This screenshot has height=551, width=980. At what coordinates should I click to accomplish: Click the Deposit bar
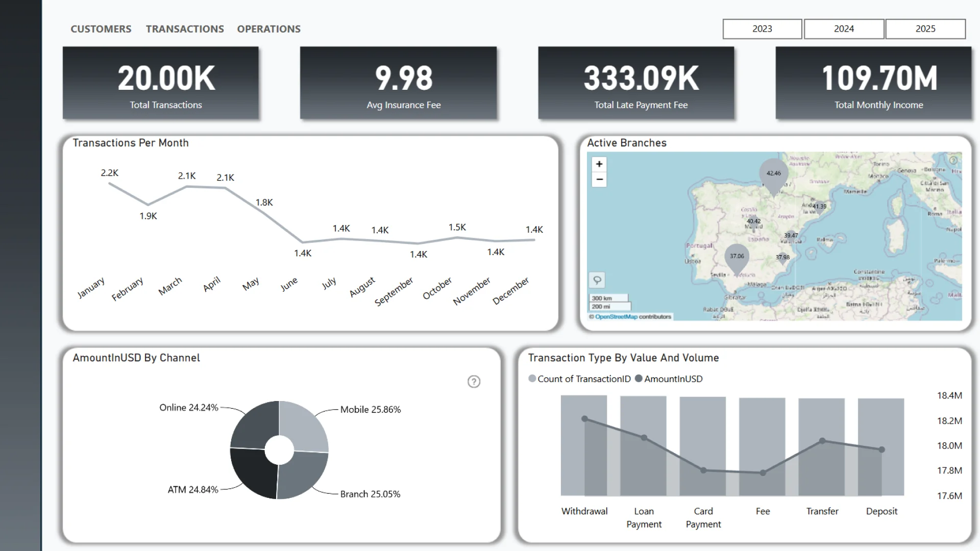[881, 447]
